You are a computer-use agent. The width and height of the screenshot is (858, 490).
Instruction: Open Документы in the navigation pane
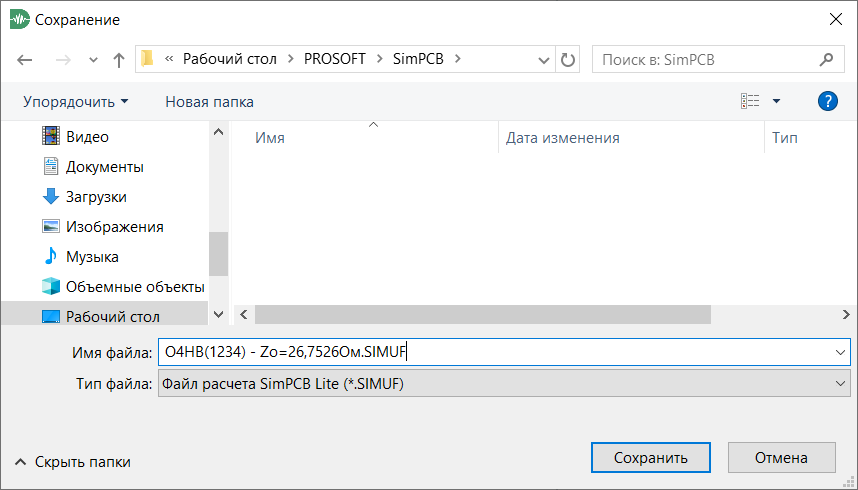[105, 166]
